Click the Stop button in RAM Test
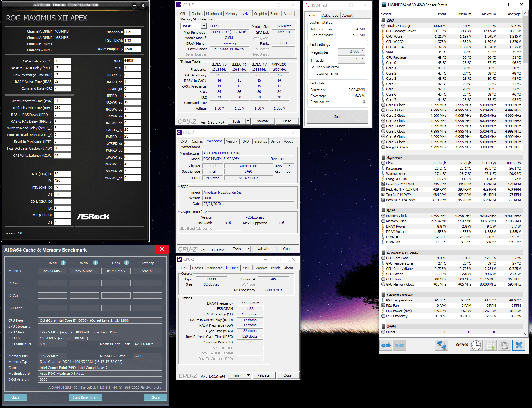 point(338,117)
